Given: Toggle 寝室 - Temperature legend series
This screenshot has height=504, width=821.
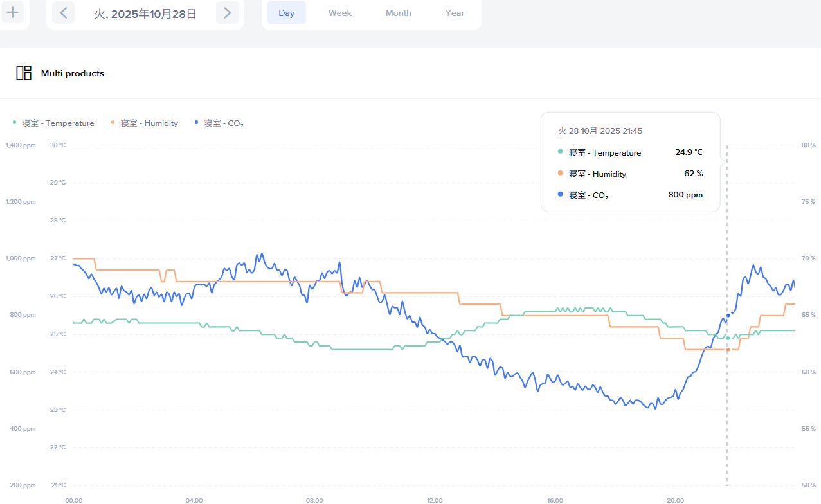Looking at the screenshot, I should click(x=53, y=123).
